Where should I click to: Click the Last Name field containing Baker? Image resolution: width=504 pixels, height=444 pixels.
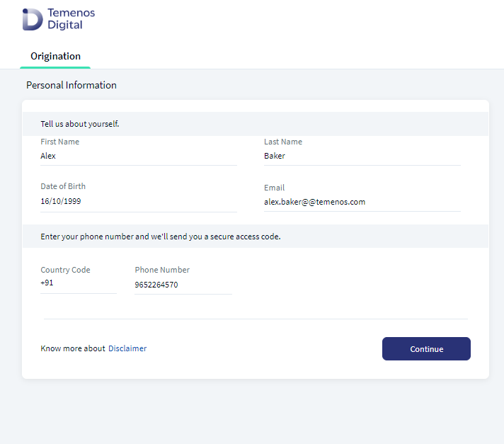click(x=362, y=156)
